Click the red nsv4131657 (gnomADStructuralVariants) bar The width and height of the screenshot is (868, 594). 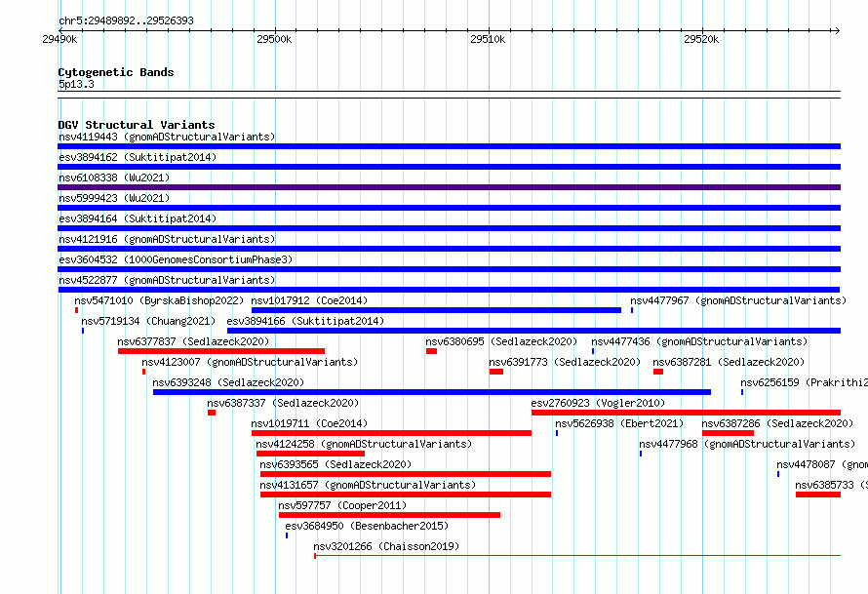[x=405, y=495]
